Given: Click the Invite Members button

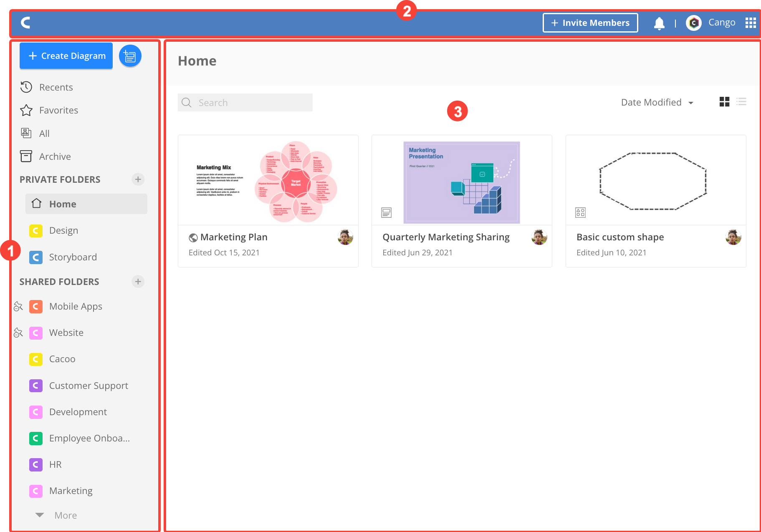Looking at the screenshot, I should [x=590, y=23].
